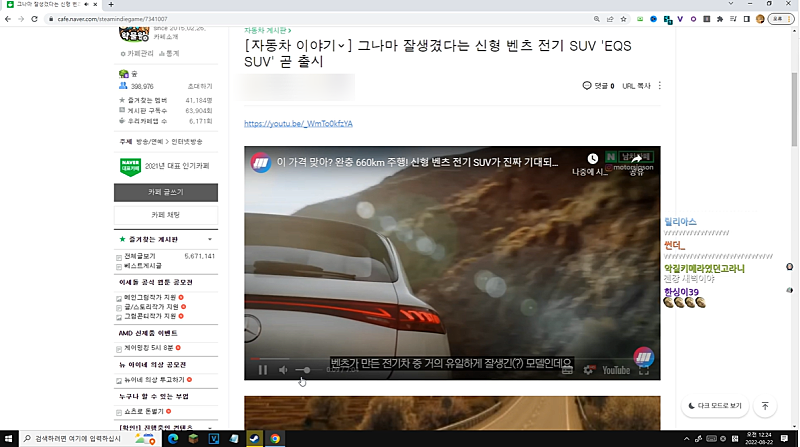Screen dimensions: 800x447
Task: Click the 카페 글쓰기 button
Action: coord(166,192)
